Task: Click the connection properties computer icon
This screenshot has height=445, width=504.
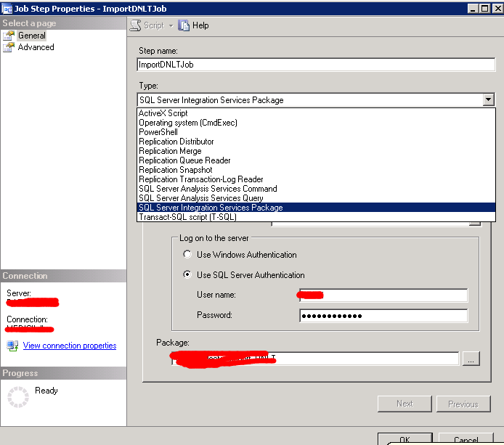Action: [12, 346]
